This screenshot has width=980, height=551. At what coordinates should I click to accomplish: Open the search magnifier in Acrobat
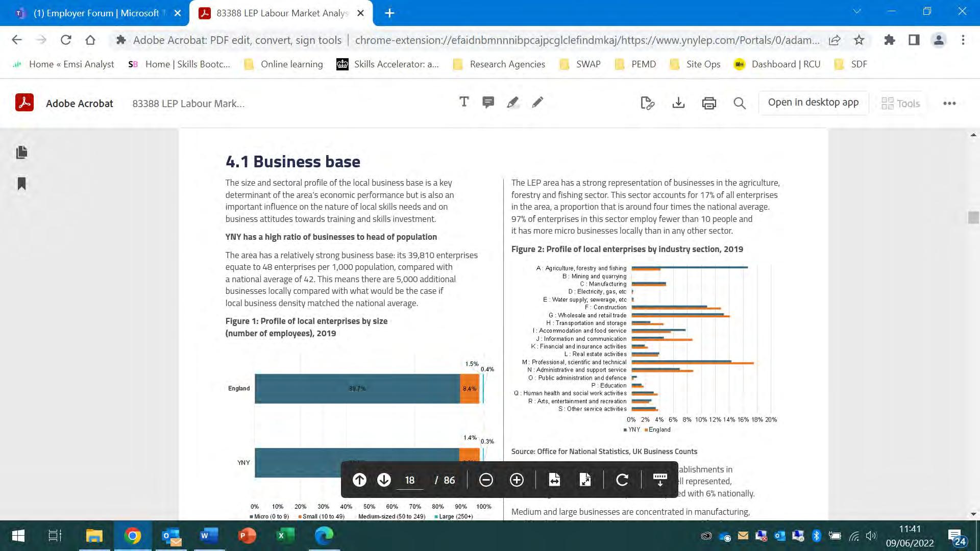point(740,103)
